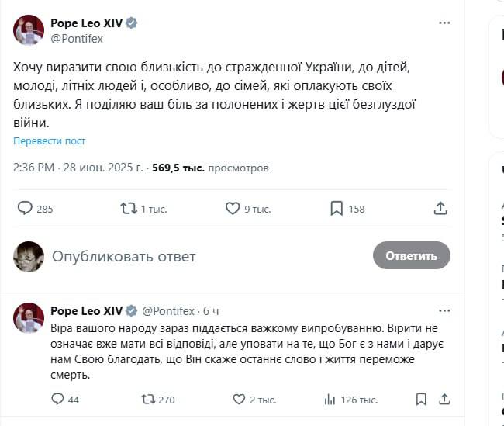504x426 pixels.
Task: Click the reply icon on main post
Action: (25, 208)
